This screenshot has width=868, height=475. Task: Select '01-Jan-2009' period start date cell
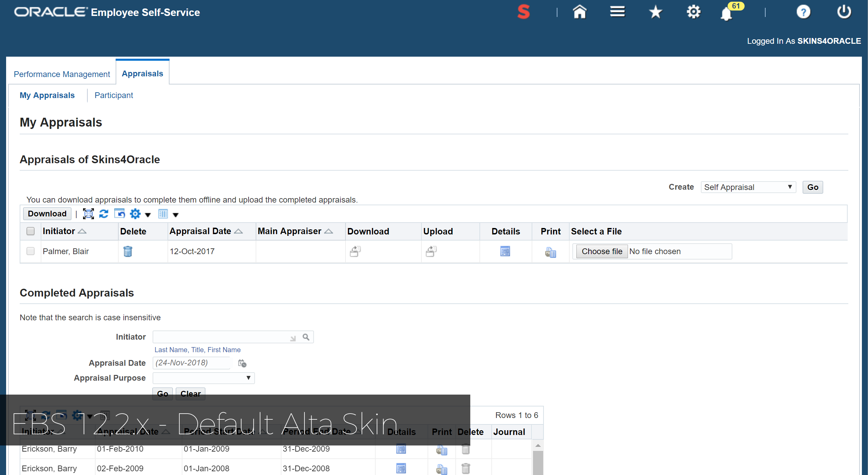point(206,449)
